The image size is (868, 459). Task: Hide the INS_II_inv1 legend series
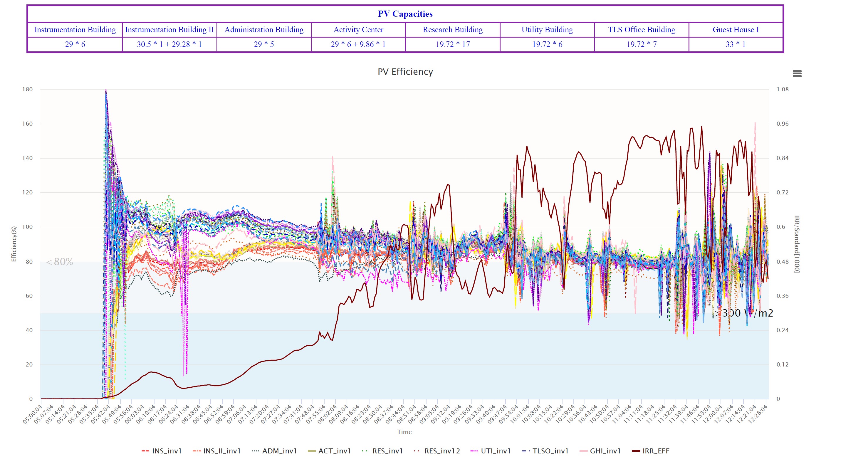(x=221, y=450)
